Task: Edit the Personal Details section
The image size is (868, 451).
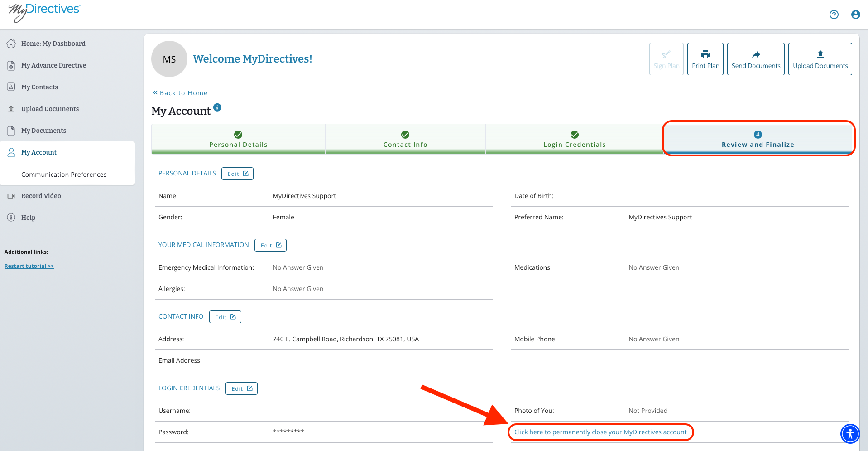Action: 237,174
